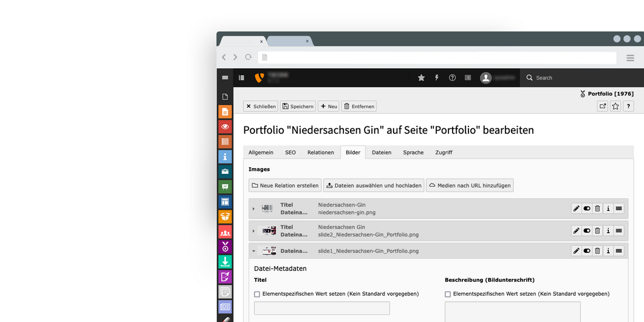Switch to the Allgemein tab
Image resolution: width=644 pixels, height=322 pixels.
tap(261, 152)
